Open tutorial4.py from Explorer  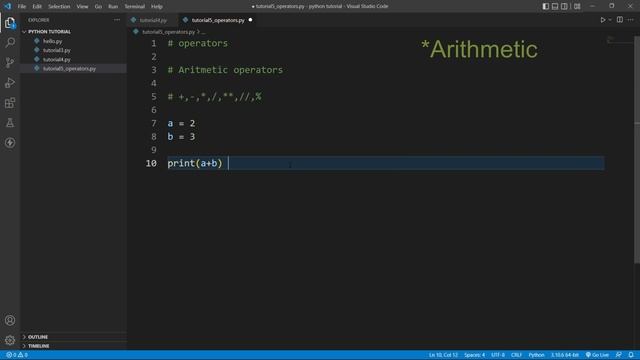tap(57, 60)
